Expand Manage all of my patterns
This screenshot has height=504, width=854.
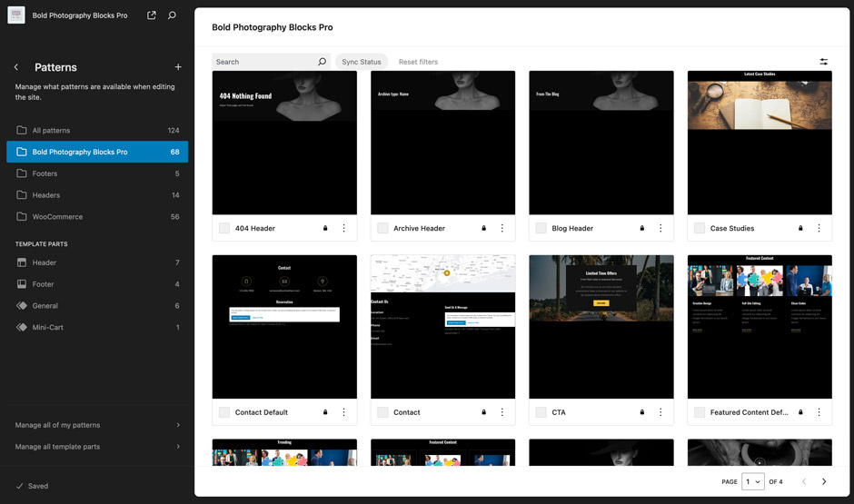click(x=97, y=425)
